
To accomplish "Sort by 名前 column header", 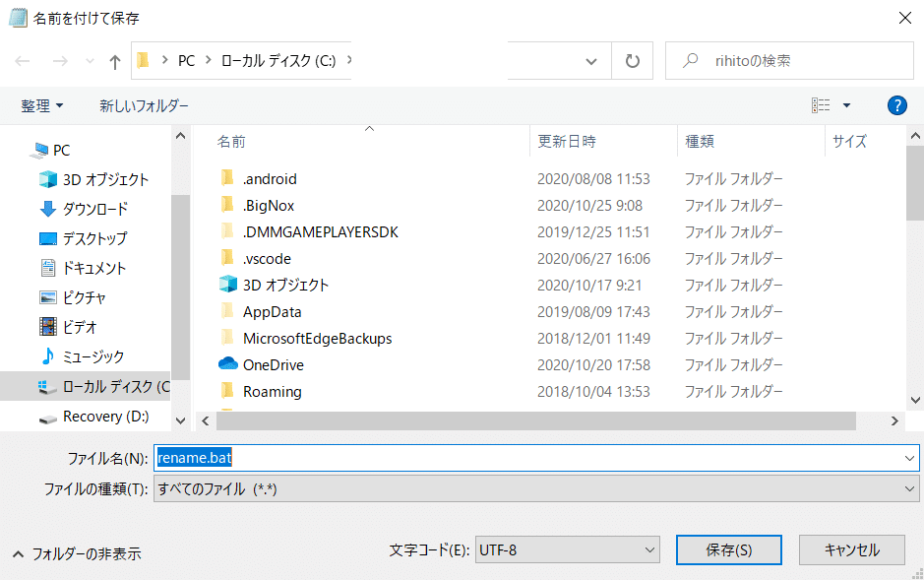I will tap(231, 142).
